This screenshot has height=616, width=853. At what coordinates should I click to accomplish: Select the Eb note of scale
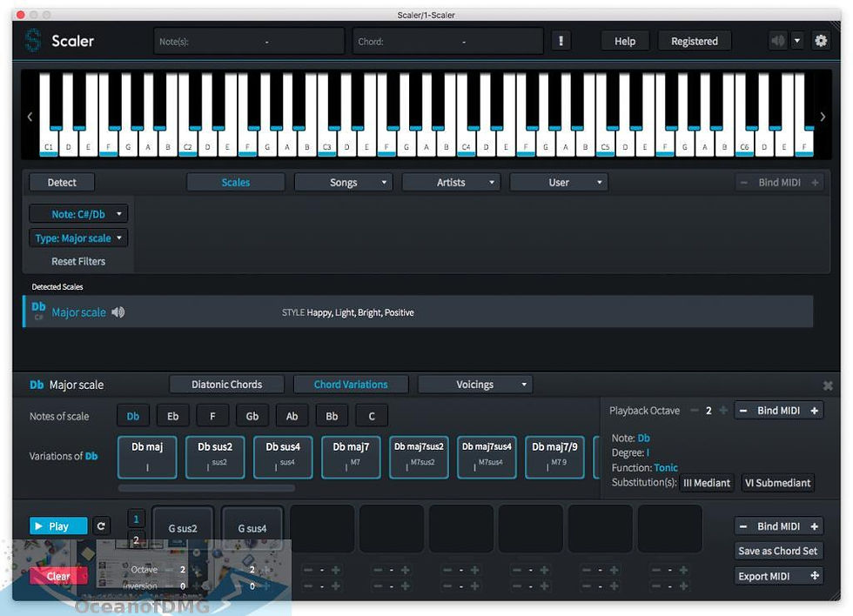pyautogui.click(x=172, y=416)
